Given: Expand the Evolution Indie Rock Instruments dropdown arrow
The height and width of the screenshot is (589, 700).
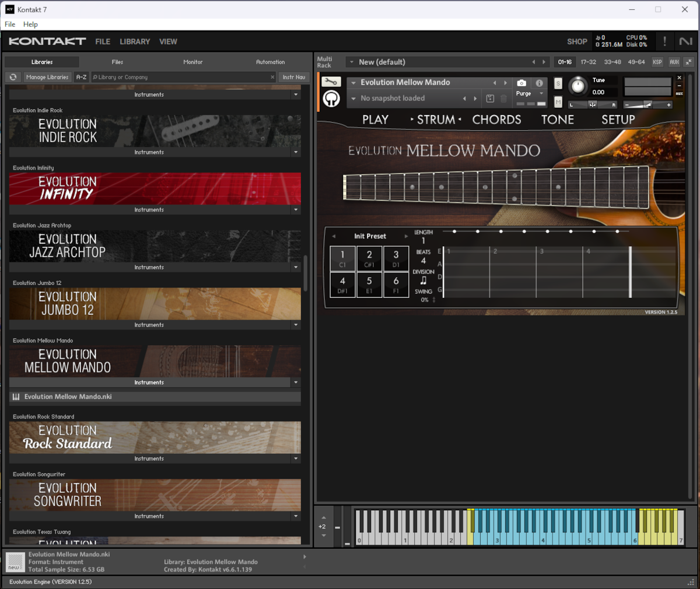Looking at the screenshot, I should (x=296, y=152).
